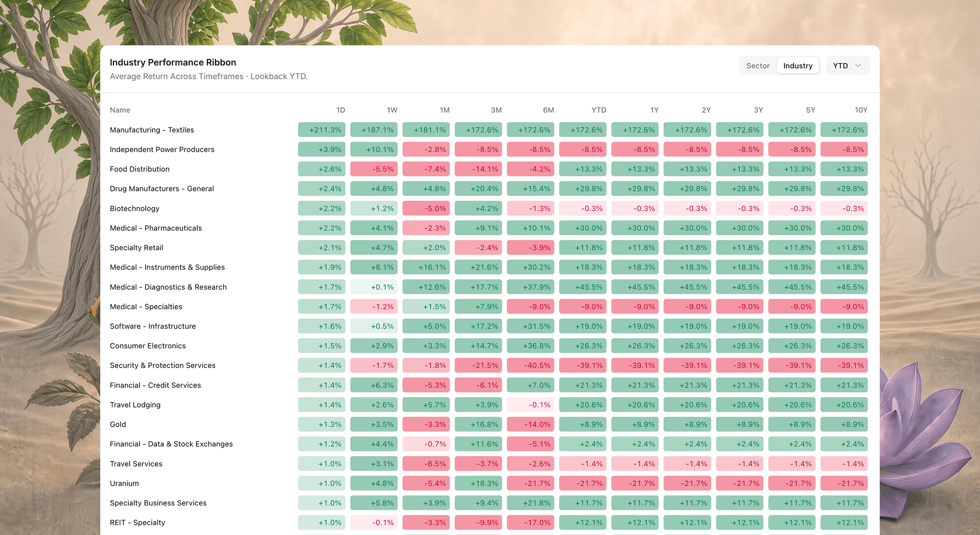980x535 pixels.
Task: Click Medical - Instruments & Supplies row name
Action: 167,267
